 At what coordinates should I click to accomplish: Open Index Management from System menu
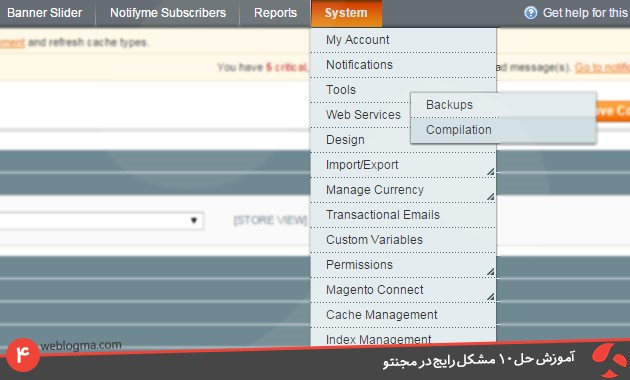(x=403, y=337)
